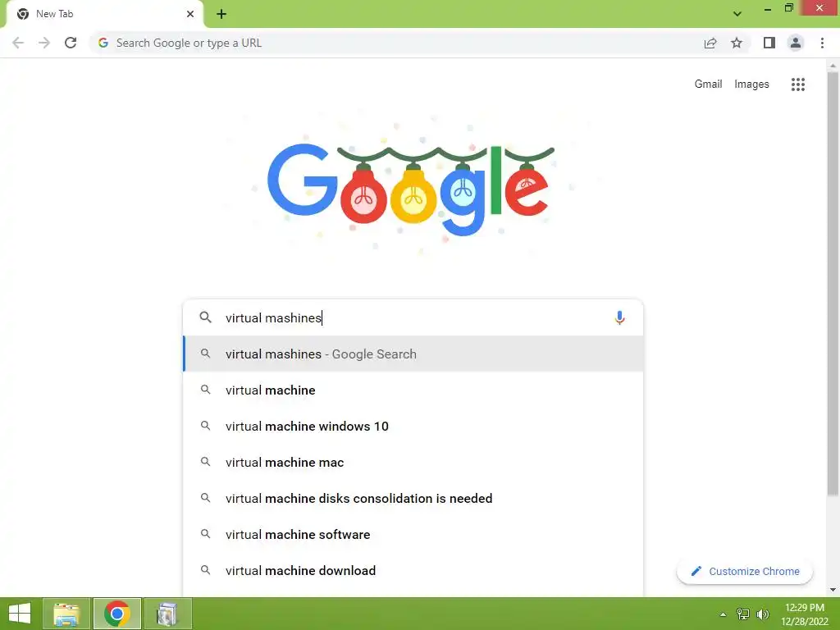The width and height of the screenshot is (840, 630).
Task: Click the browser back arrow
Action: pyautogui.click(x=18, y=43)
